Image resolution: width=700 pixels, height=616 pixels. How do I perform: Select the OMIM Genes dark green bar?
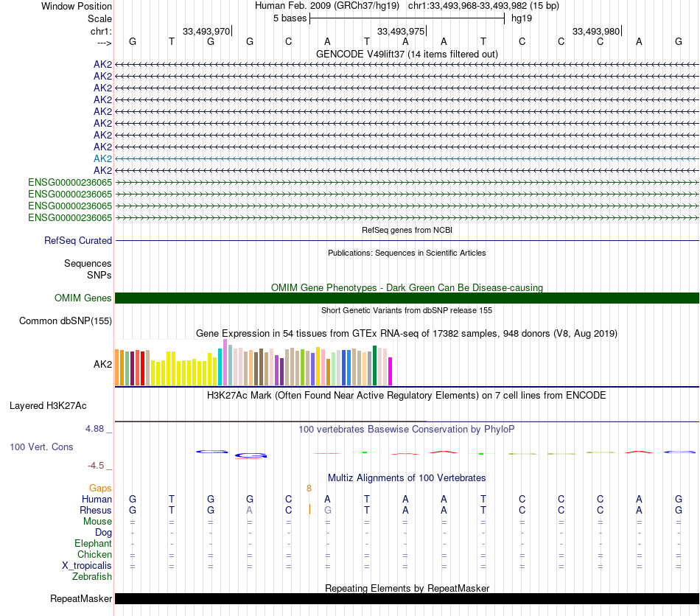[407, 298]
